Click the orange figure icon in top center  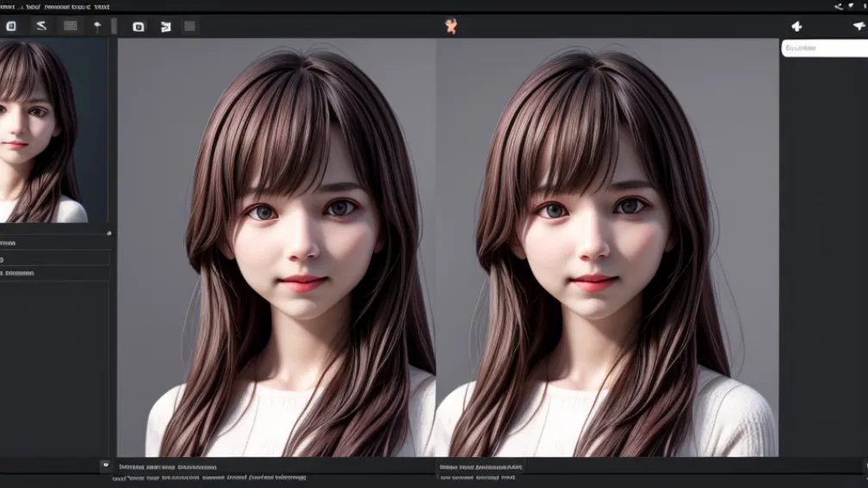tap(451, 26)
